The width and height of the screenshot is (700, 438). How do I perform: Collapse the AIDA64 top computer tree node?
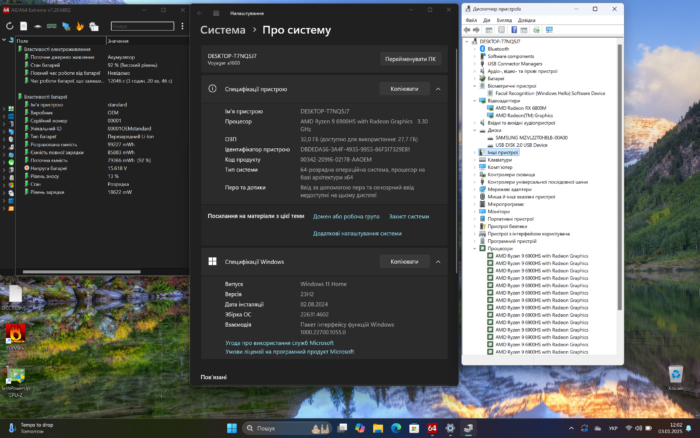click(x=4, y=40)
